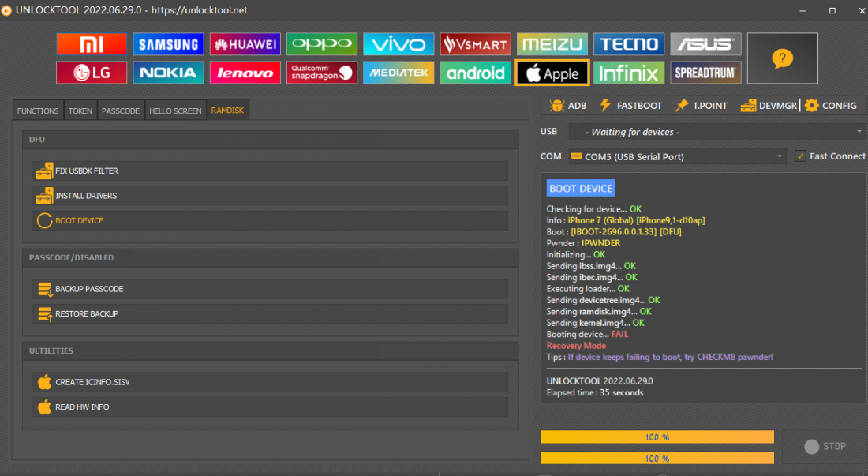Click the CHECKM8 pawnder tip text
This screenshot has height=476, width=868.
coord(671,357)
